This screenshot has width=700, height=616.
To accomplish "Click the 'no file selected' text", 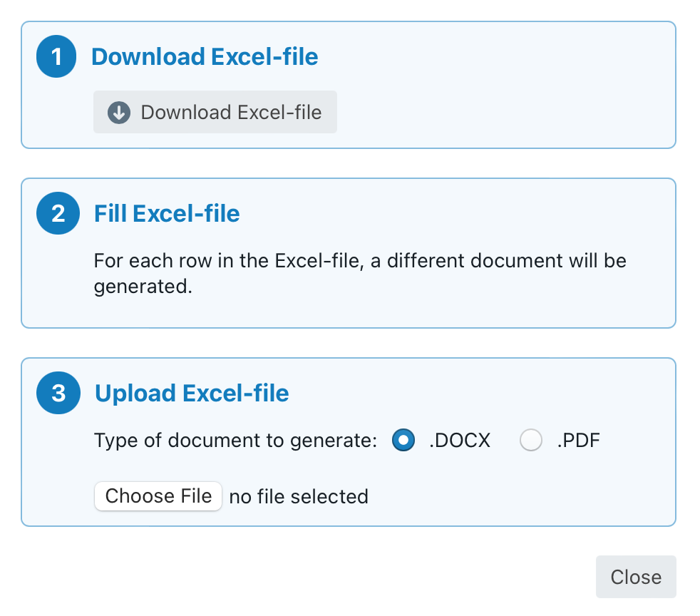I will [x=299, y=496].
